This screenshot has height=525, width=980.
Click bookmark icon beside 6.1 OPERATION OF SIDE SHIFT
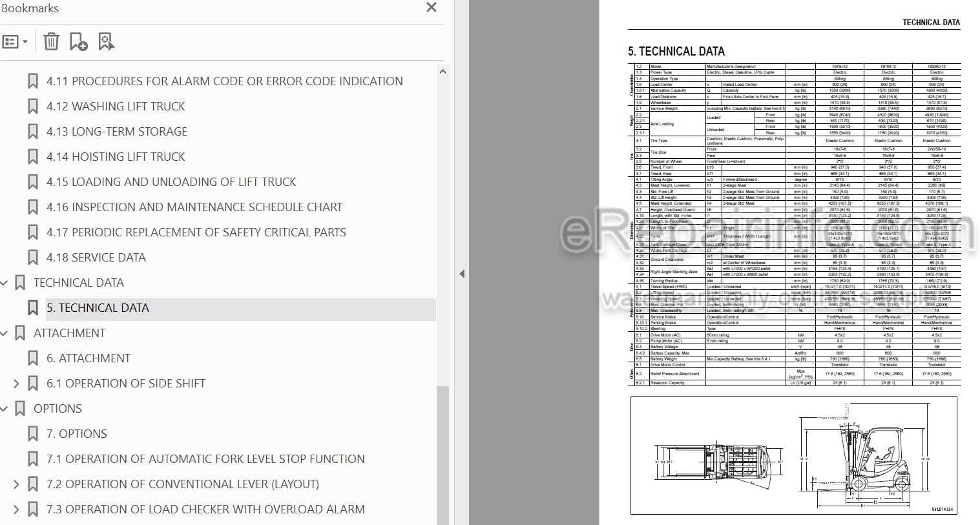click(x=32, y=384)
